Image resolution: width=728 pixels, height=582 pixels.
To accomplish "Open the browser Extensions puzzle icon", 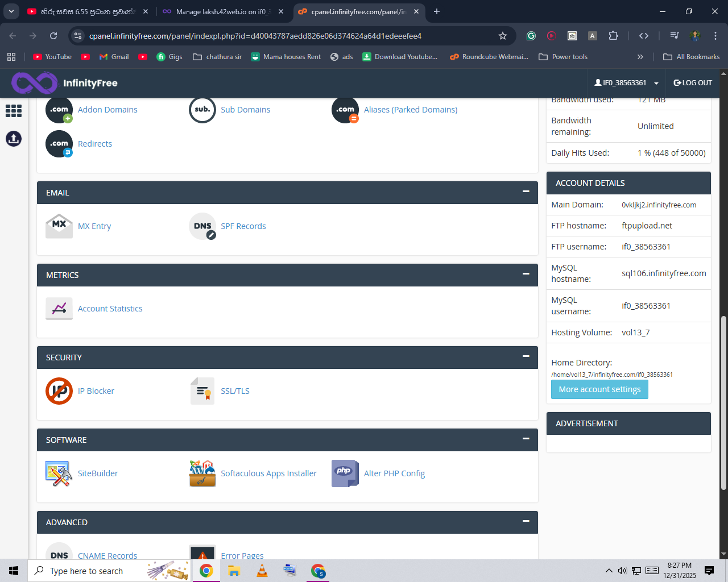I will (x=613, y=36).
